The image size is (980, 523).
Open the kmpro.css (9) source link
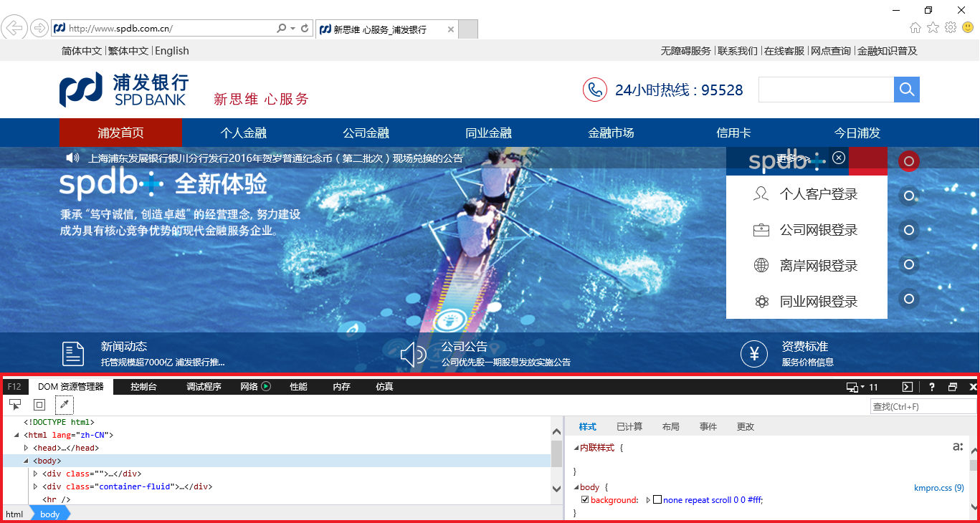(x=939, y=487)
